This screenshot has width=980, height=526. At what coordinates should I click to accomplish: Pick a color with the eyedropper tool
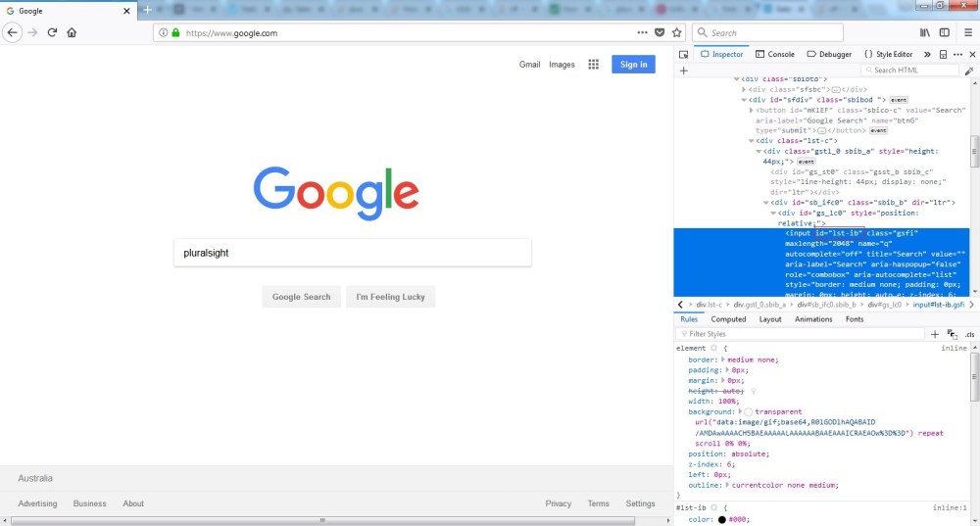click(969, 71)
